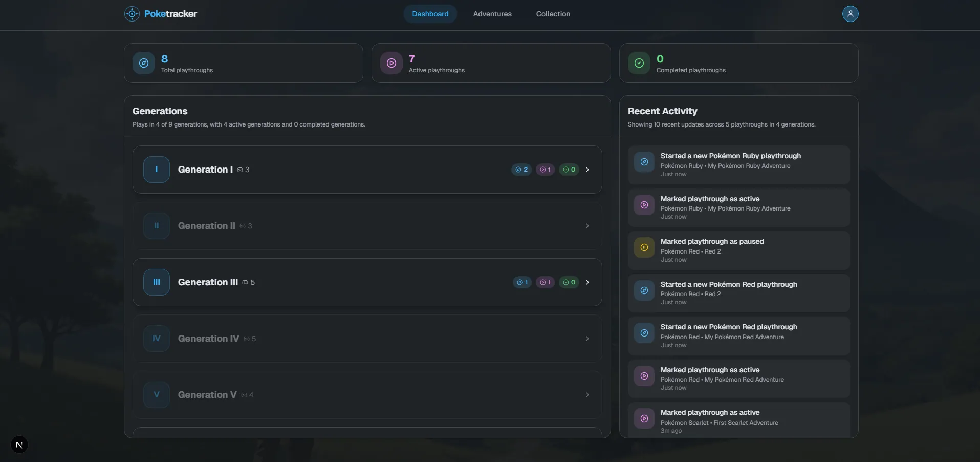Expand Generation V with its chevron
This screenshot has height=462, width=980.
tap(587, 395)
